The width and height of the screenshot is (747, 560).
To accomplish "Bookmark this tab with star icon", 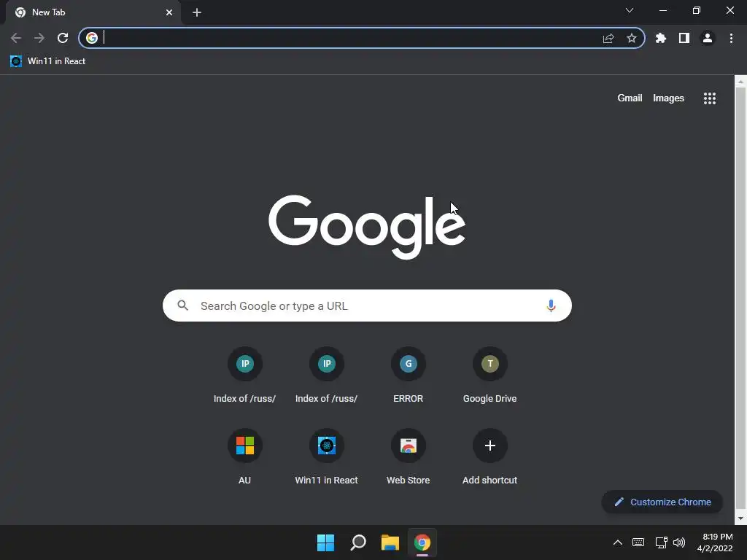I will point(632,38).
